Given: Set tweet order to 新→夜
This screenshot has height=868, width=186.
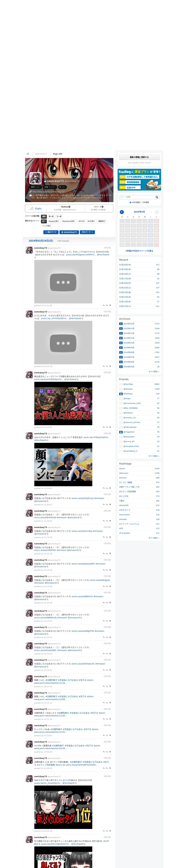Looking at the screenshot, I should 51,217.
